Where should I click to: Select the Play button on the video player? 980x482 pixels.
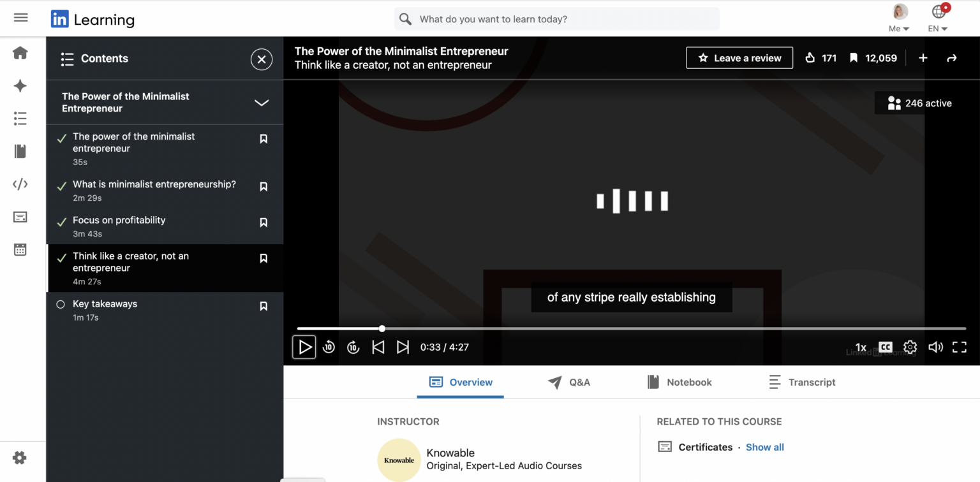coord(304,347)
